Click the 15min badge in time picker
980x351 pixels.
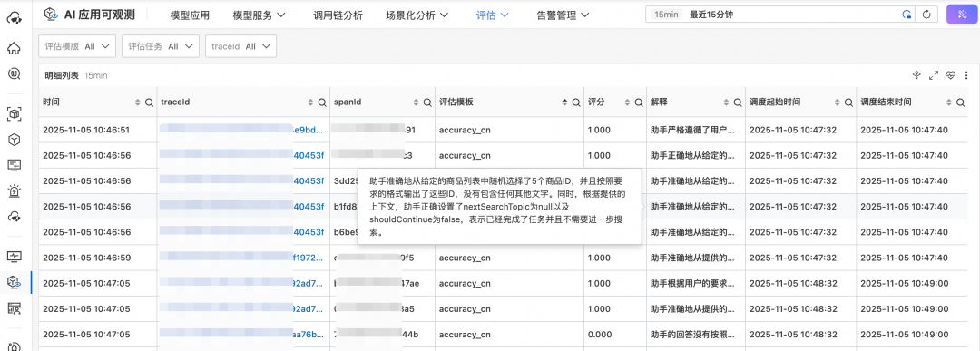tap(666, 15)
